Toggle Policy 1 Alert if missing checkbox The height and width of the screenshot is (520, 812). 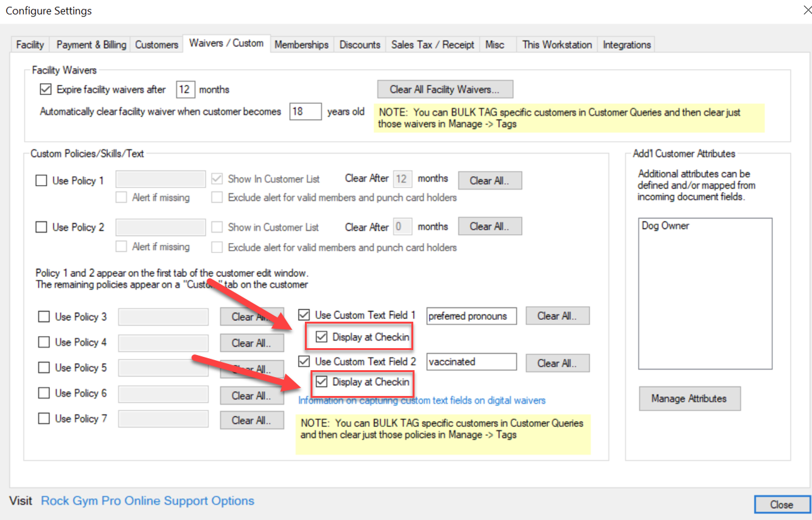point(121,198)
